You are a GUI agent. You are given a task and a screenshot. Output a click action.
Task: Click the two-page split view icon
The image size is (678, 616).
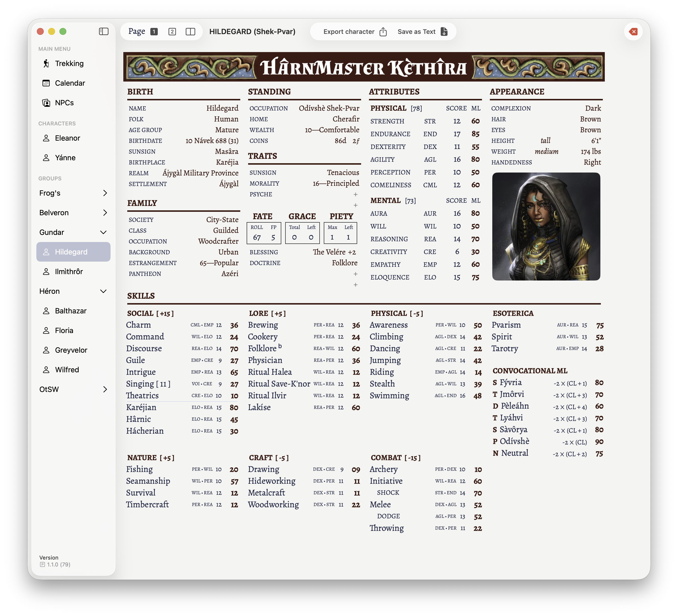pyautogui.click(x=190, y=32)
